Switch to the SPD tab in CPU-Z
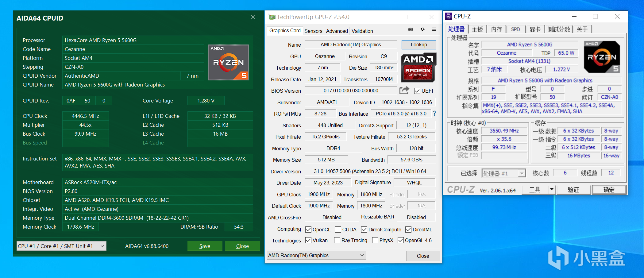 (515, 29)
